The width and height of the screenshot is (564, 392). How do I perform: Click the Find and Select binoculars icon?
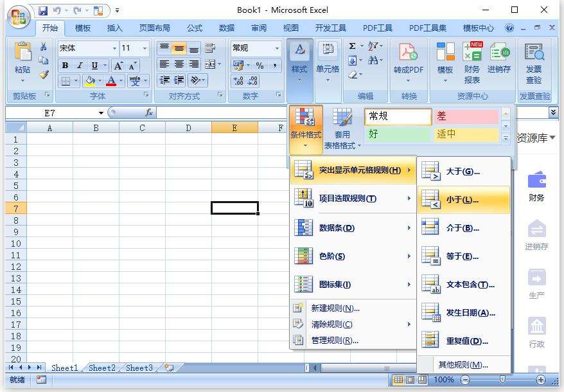tap(373, 60)
